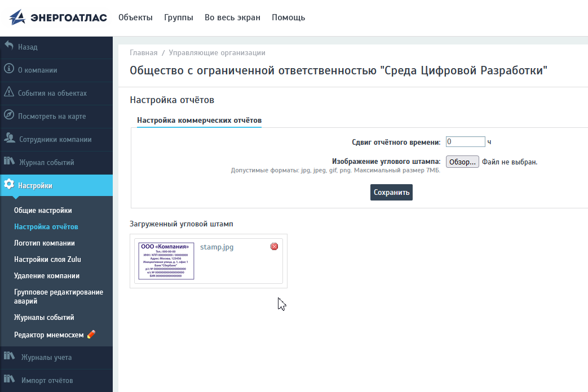Click the info icon for О компании

(9, 69)
